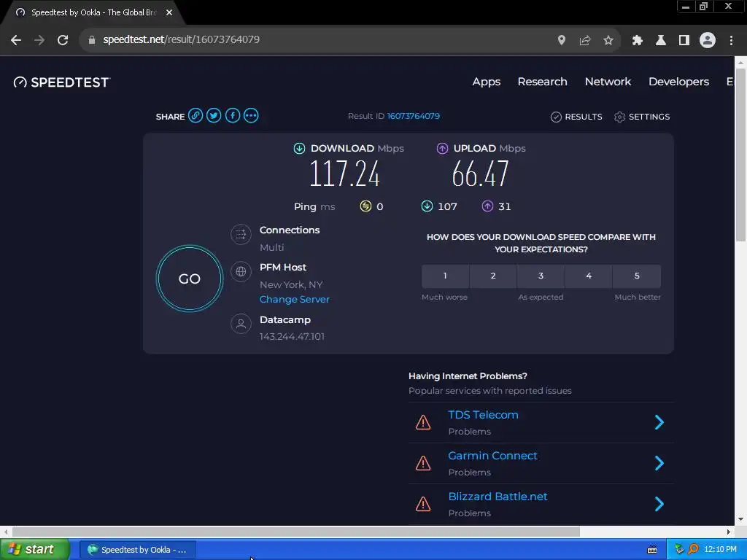Click the Datacamp user icon
This screenshot has height=560, width=747.
pyautogui.click(x=241, y=324)
